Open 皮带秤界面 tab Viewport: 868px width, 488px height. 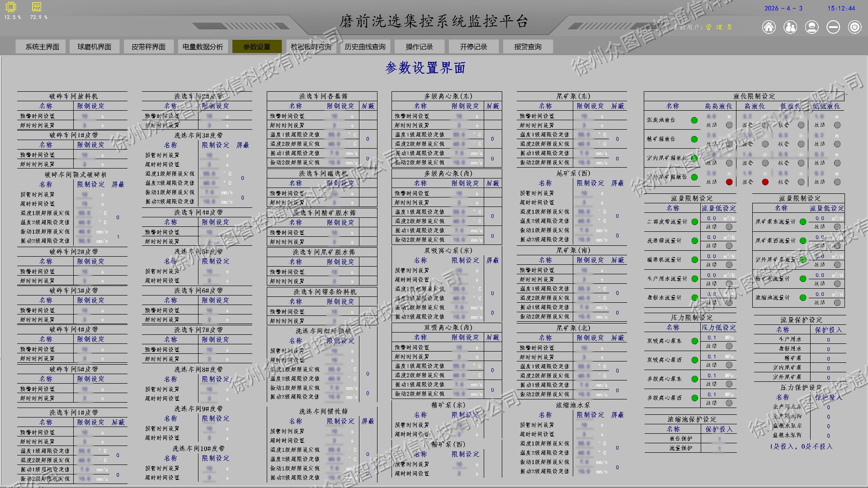pyautogui.click(x=148, y=47)
